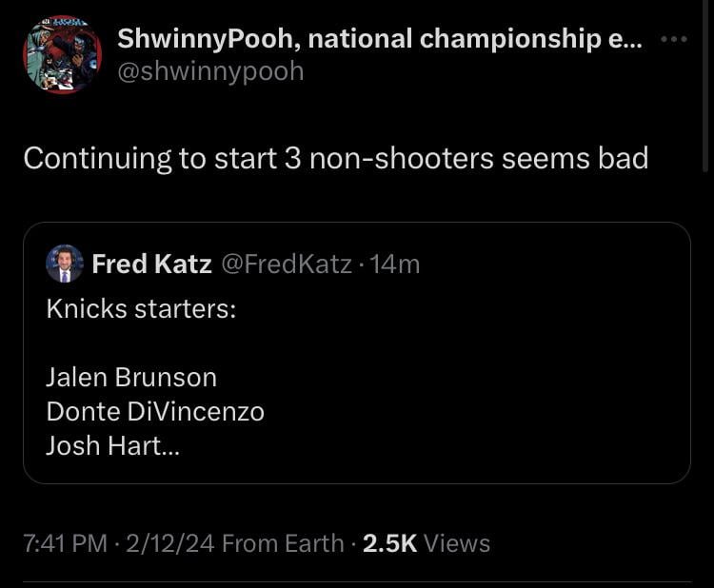
Task: Click the 2.5K view count number
Action: point(390,543)
